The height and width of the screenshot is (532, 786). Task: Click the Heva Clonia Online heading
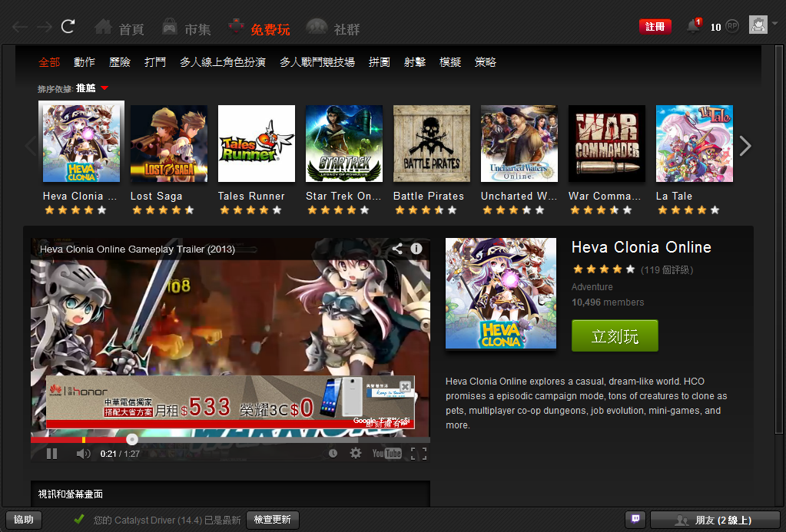pos(641,247)
